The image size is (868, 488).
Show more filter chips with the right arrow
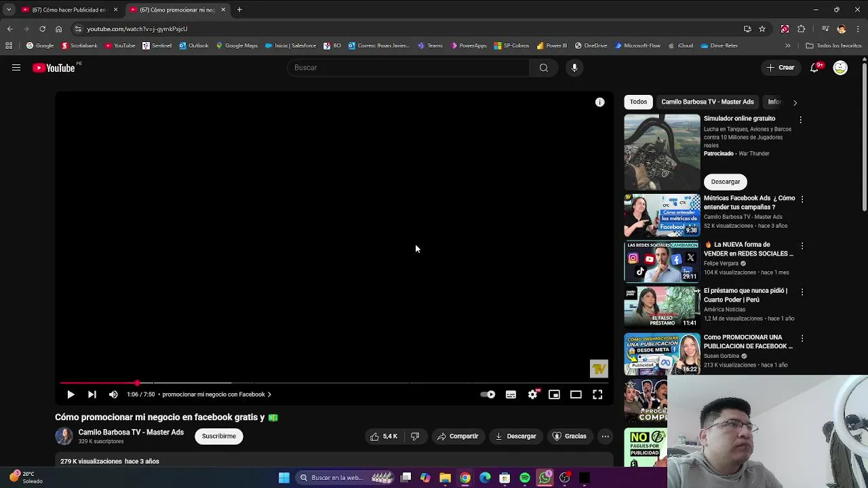coord(795,102)
